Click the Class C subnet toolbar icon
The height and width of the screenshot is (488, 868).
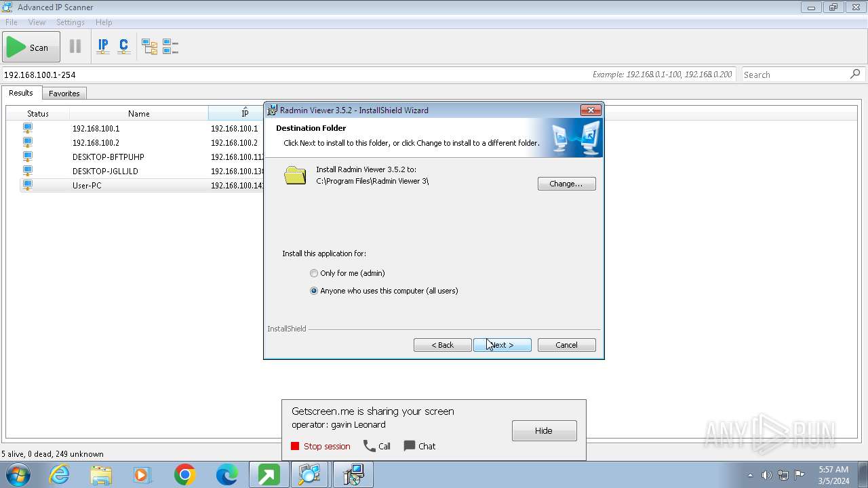[123, 47]
